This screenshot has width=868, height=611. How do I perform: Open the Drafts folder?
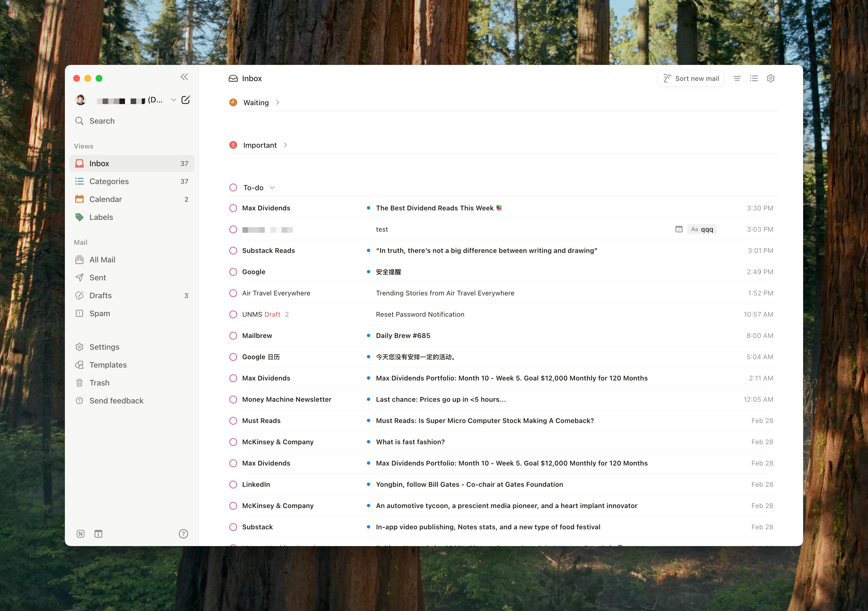(101, 295)
